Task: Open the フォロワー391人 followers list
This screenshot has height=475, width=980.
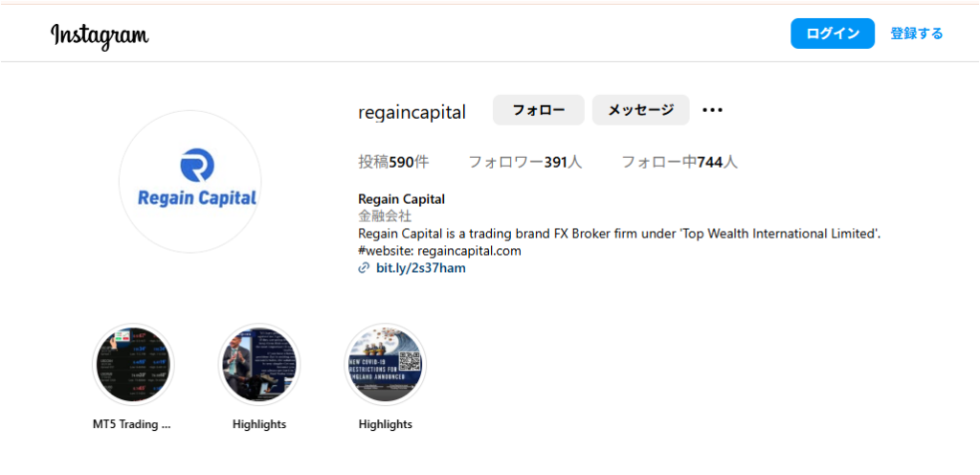Action: (x=525, y=163)
